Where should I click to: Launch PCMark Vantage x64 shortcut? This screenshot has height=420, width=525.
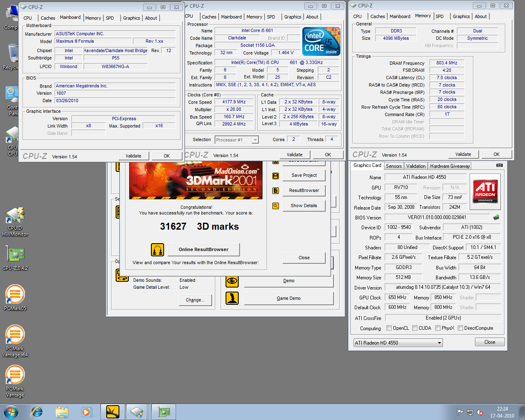pos(15,341)
